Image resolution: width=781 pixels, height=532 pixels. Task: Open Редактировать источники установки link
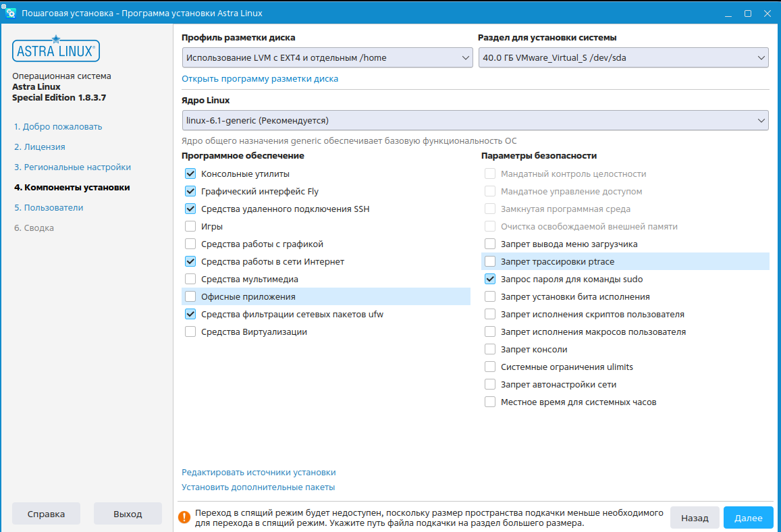click(x=259, y=472)
